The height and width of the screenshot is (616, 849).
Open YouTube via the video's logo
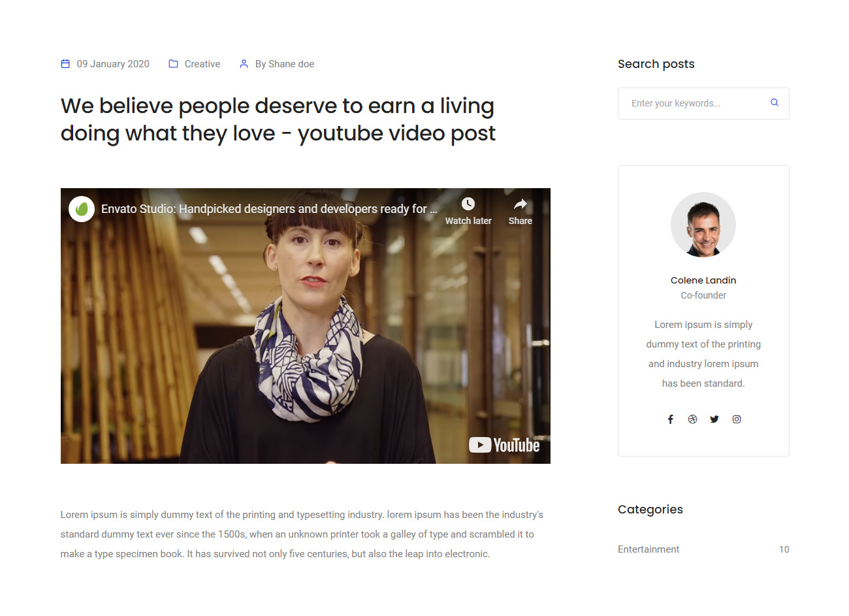[504, 445]
